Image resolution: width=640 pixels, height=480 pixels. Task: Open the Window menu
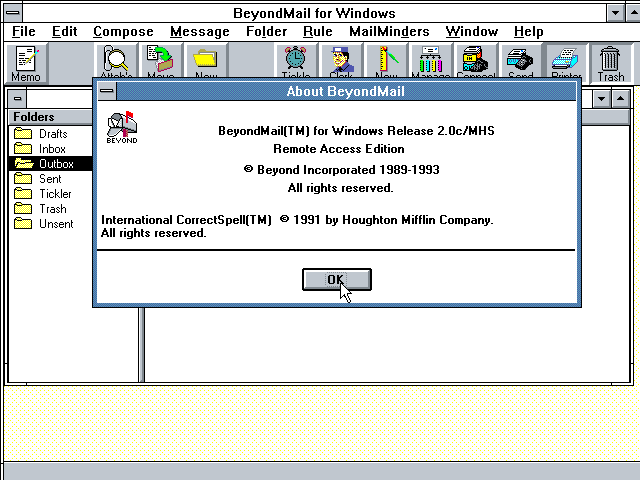(472, 31)
